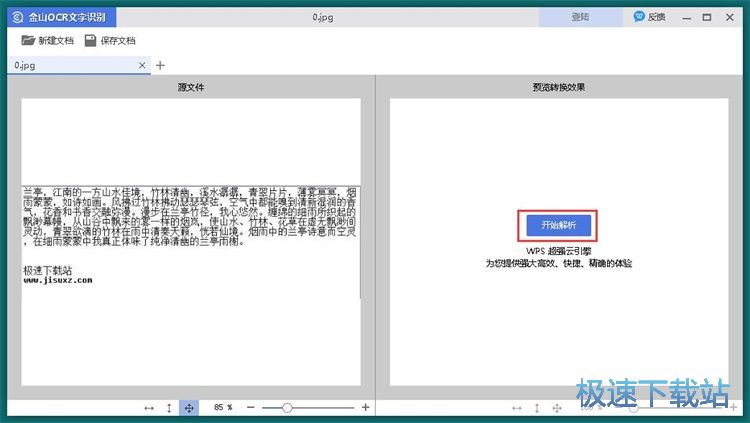Close the 0.jpg tab
This screenshot has height=423, width=750.
[142, 65]
